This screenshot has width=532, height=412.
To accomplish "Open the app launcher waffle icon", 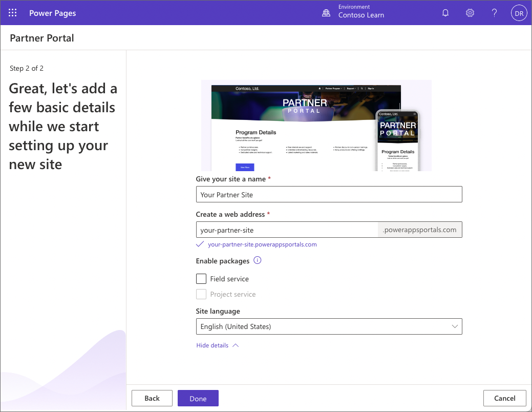I will coord(13,13).
